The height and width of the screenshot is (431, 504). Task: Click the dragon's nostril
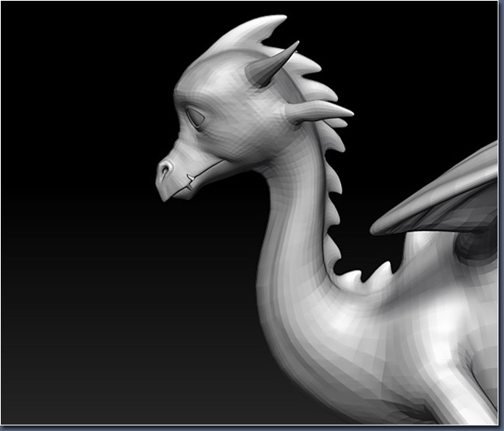tap(165, 168)
